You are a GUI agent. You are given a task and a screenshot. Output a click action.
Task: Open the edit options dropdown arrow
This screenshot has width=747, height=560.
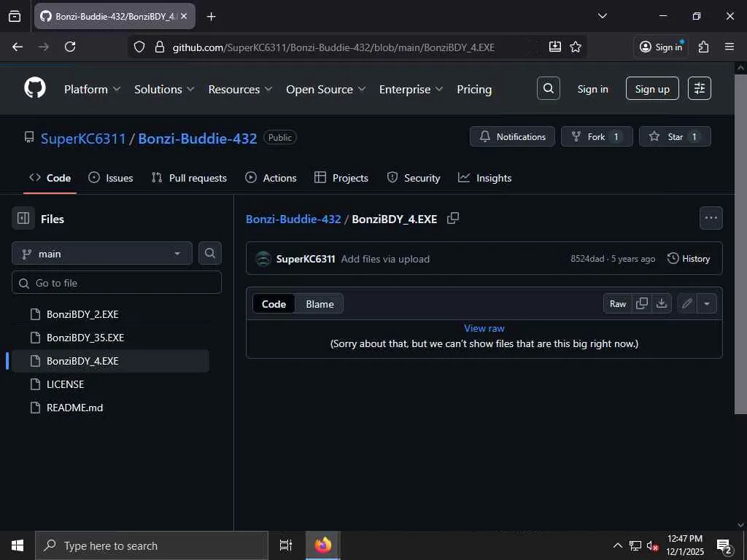706,304
